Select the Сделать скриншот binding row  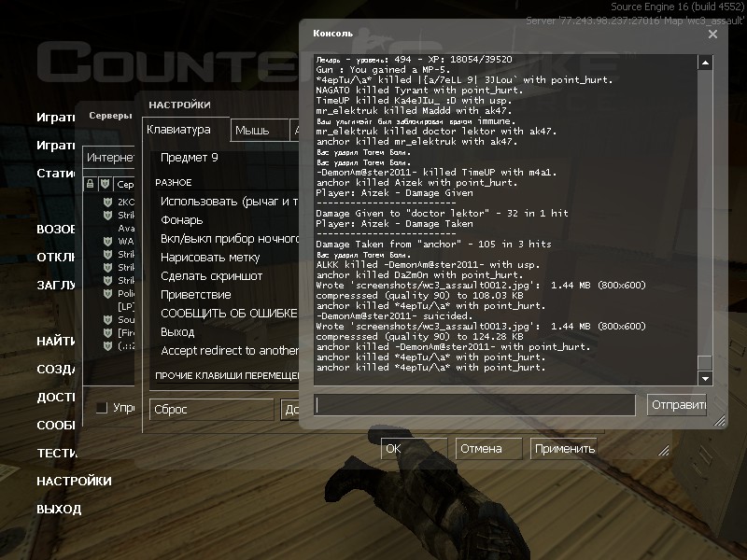226,276
